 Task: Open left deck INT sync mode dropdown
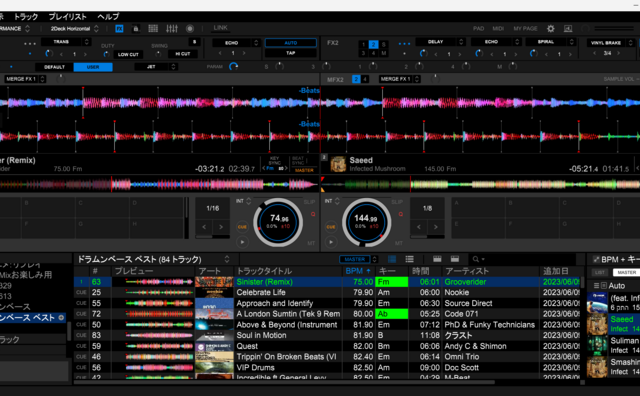pos(243,201)
